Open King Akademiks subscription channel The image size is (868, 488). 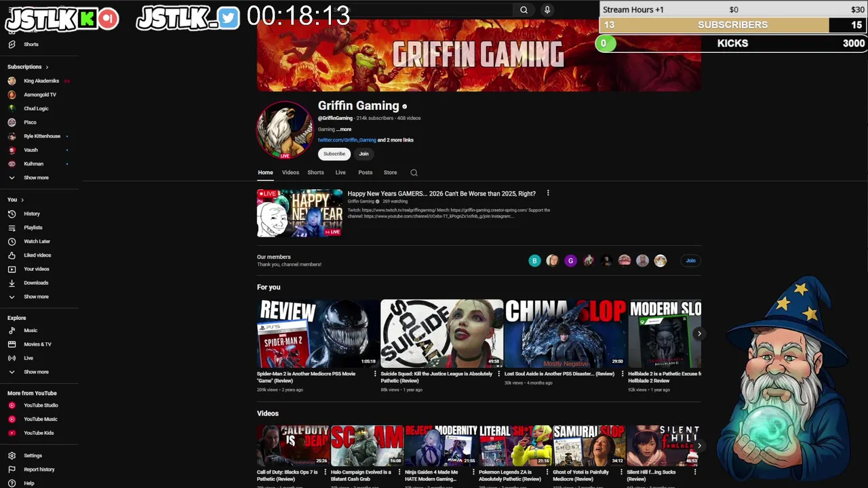point(41,81)
